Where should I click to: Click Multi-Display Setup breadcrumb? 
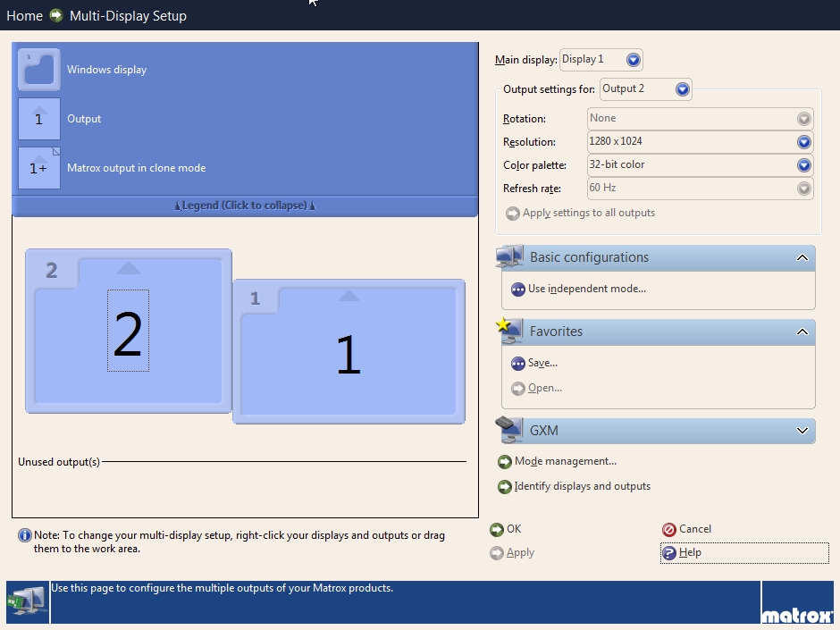click(128, 15)
